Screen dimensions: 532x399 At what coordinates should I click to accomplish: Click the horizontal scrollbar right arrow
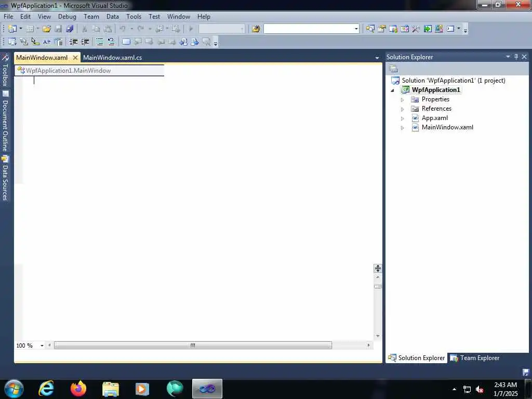tap(368, 345)
